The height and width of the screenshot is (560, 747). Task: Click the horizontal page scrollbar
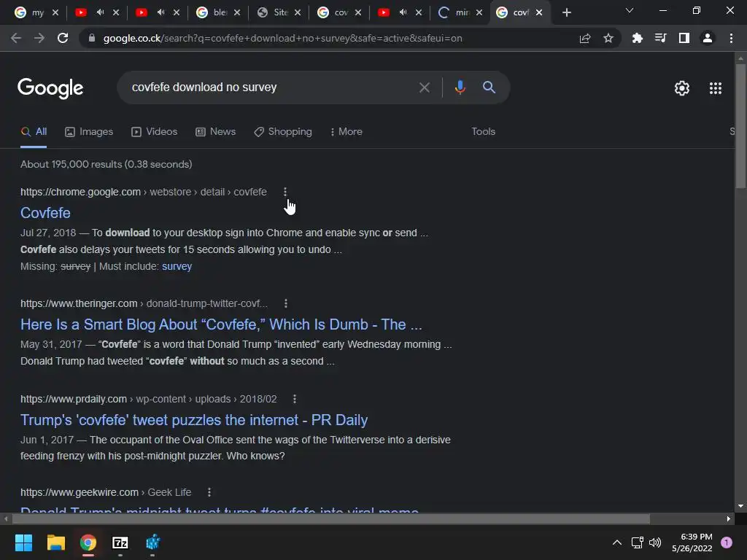(330, 518)
